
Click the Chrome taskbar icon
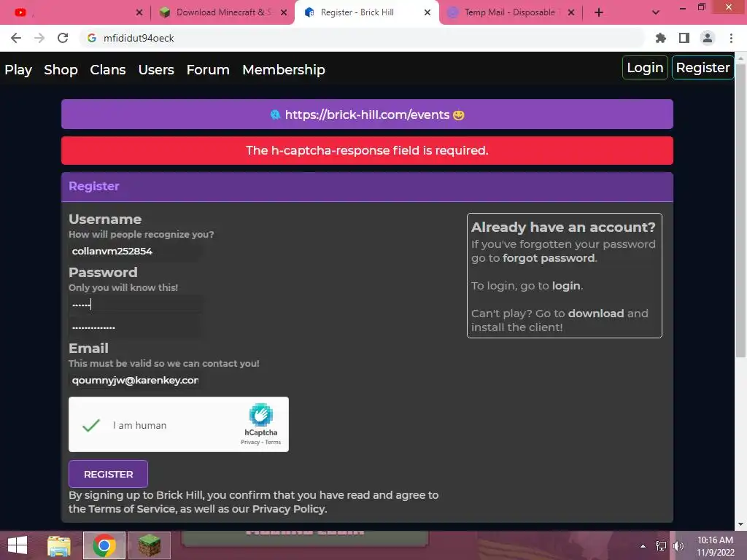click(104, 545)
